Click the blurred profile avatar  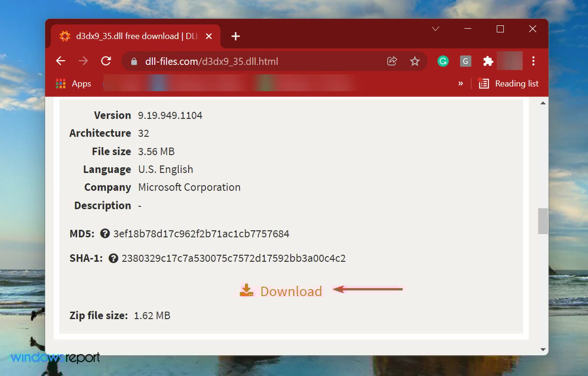pyautogui.click(x=510, y=61)
